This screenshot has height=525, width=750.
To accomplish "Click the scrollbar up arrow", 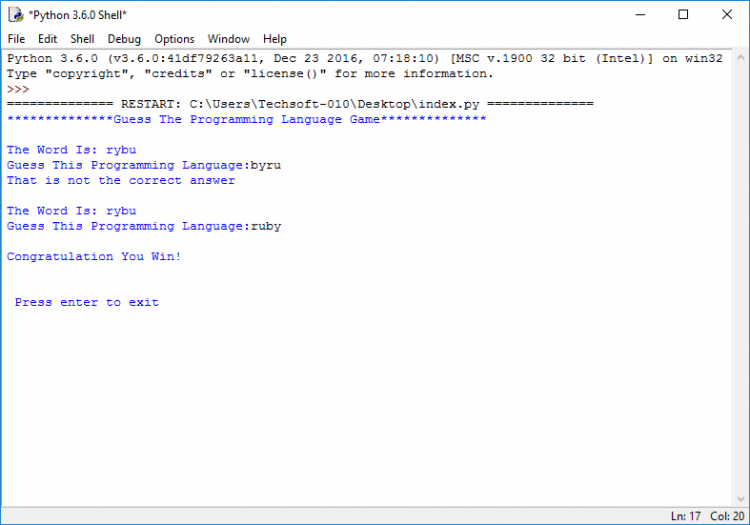I will click(740, 57).
